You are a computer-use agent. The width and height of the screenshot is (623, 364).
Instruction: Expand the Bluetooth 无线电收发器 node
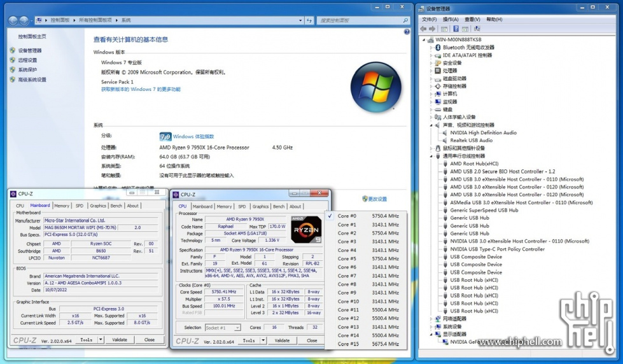pos(431,47)
